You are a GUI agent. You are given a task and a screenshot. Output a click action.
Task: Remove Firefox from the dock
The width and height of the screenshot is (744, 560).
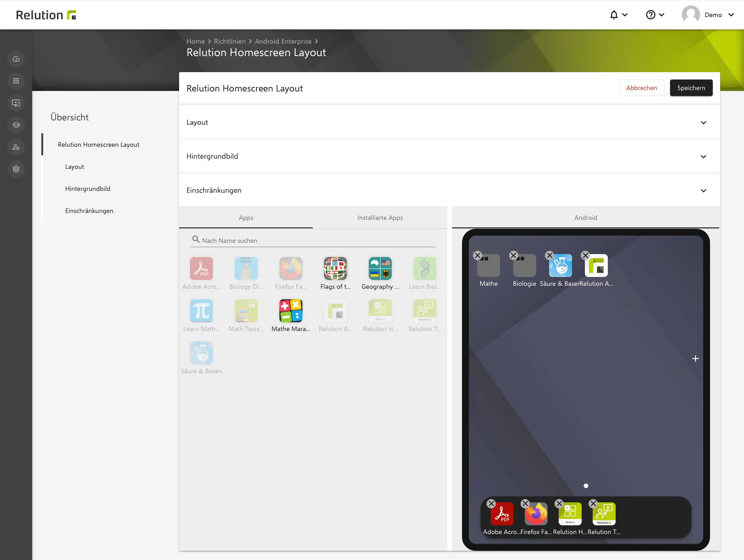tap(525, 504)
